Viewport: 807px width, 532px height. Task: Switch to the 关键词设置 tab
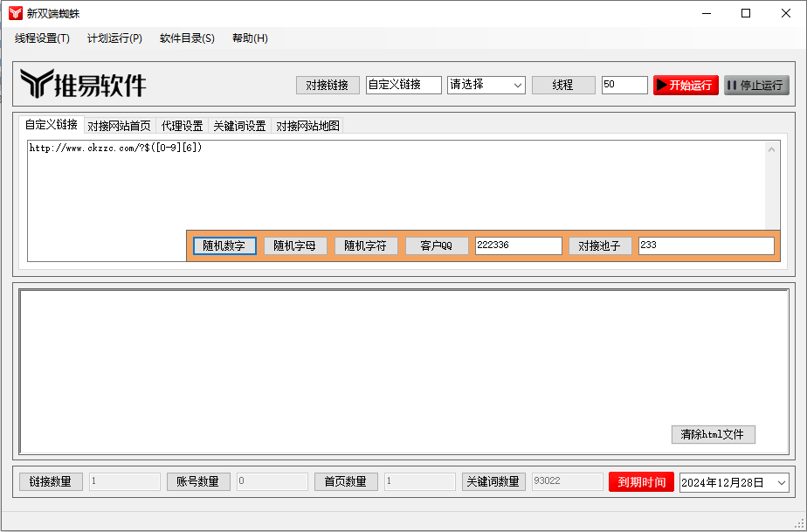[x=239, y=126]
